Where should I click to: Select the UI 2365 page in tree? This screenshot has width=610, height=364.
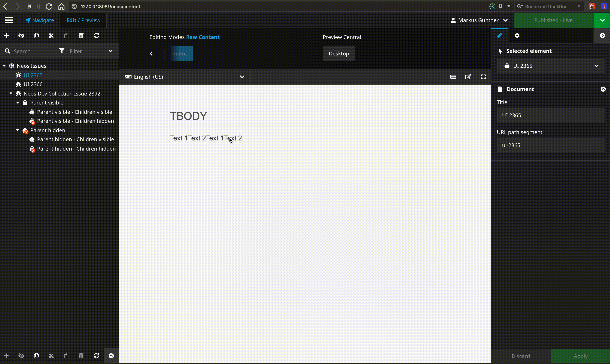pos(33,75)
